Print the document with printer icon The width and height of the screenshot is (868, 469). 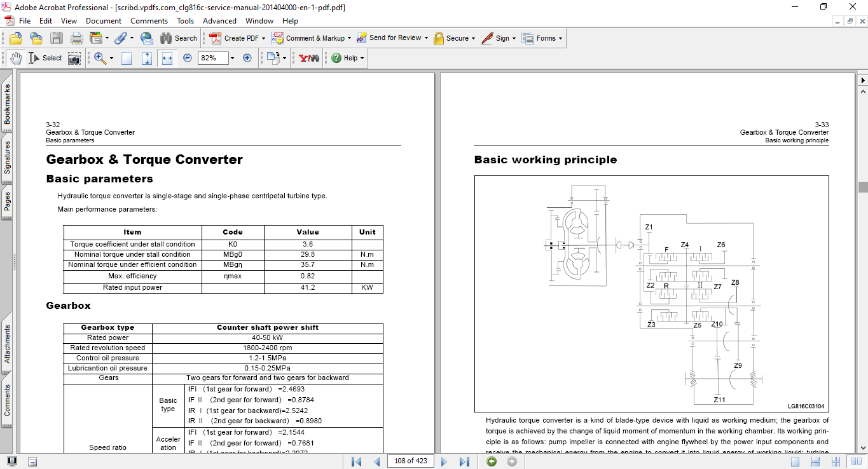pyautogui.click(x=77, y=38)
